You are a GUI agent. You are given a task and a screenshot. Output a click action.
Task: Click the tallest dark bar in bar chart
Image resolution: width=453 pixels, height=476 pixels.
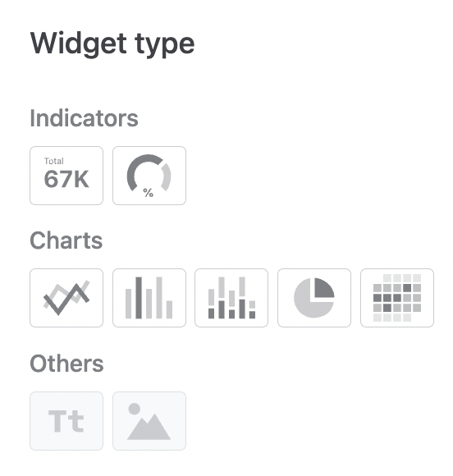tap(139, 298)
